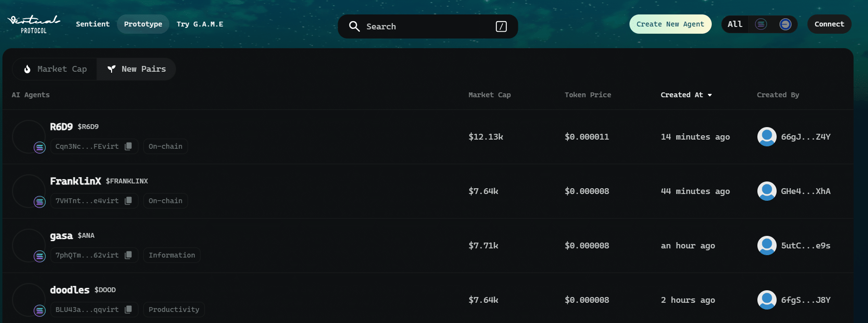The image size is (868, 323).
Task: Open the FranklinX agent name
Action: (75, 181)
